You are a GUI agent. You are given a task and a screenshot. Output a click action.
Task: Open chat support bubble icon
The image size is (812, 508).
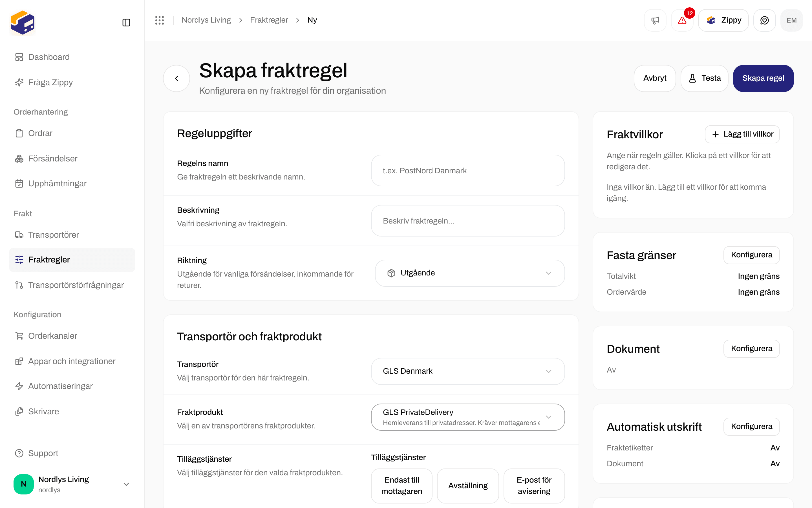point(764,20)
